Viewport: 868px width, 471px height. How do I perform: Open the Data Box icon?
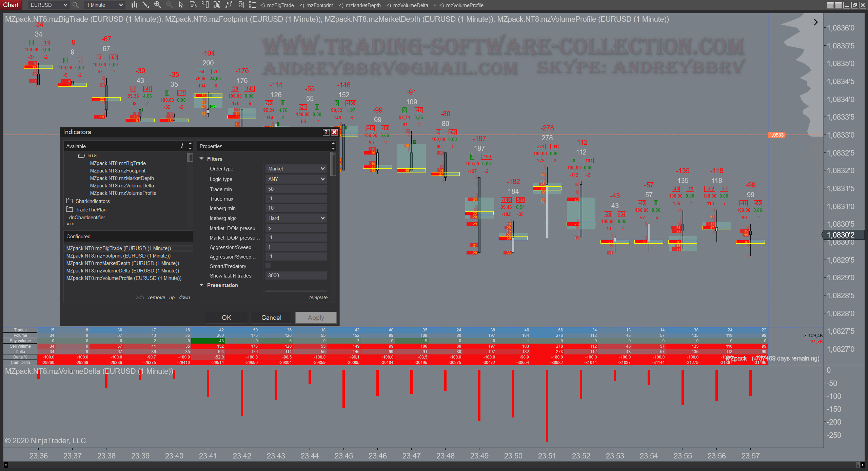(x=193, y=5)
